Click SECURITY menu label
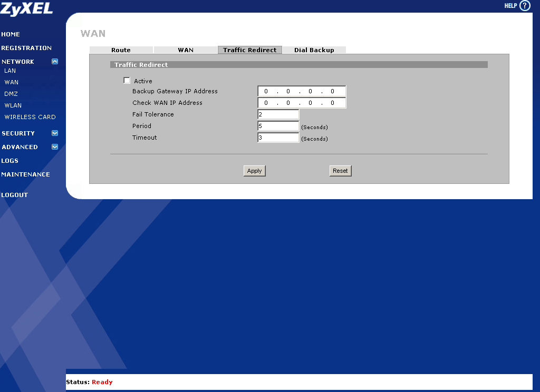This screenshot has height=392, width=540. (18, 133)
